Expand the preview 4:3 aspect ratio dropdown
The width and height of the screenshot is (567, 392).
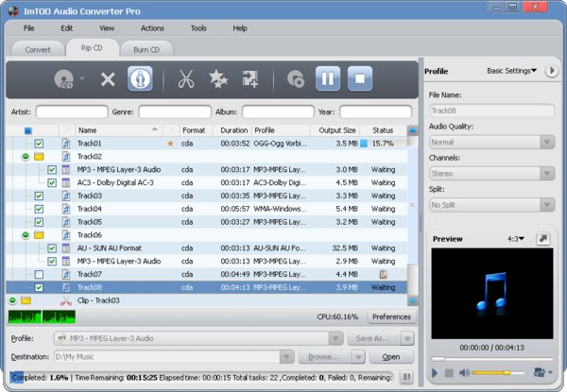tap(514, 239)
